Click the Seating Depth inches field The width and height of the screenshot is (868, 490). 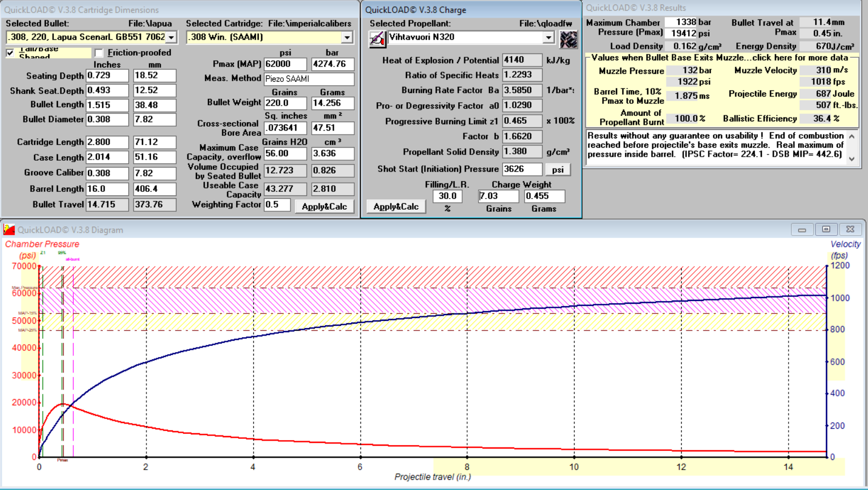point(107,76)
